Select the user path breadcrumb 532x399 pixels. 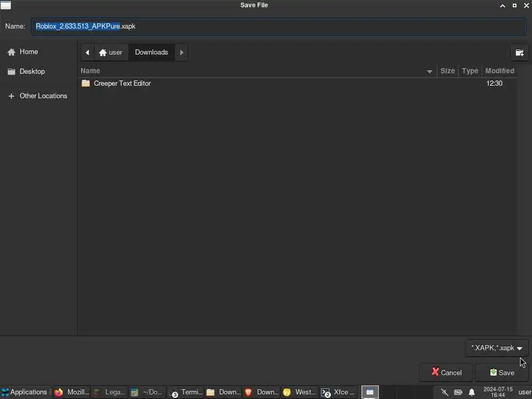pyautogui.click(x=111, y=52)
